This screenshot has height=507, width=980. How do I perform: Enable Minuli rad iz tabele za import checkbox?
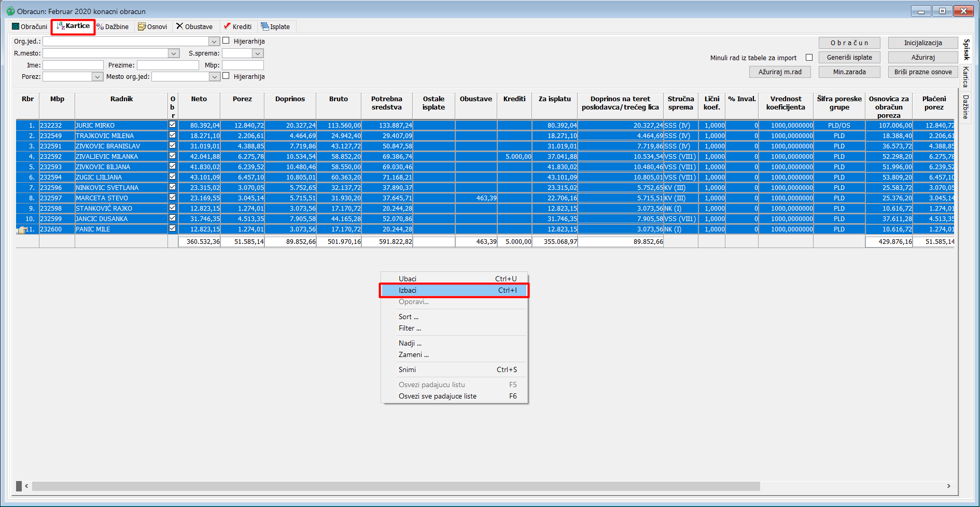click(809, 58)
